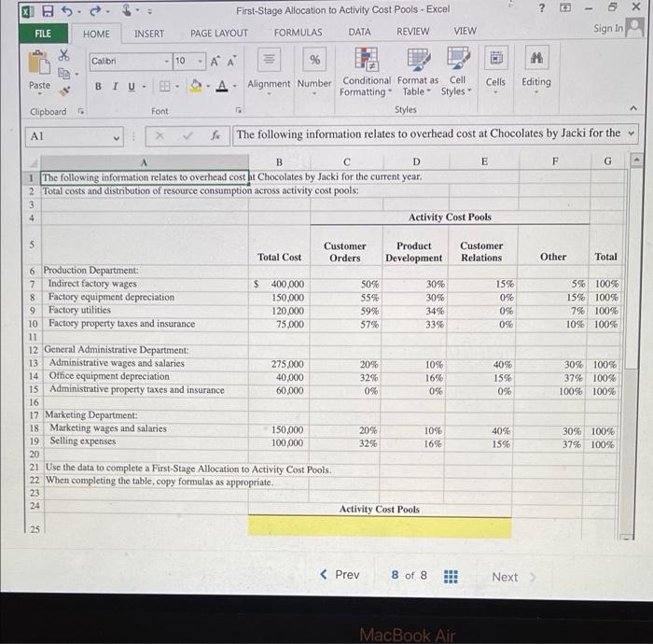The height and width of the screenshot is (644, 653).
Task: Open the Name Box A1 dropdown
Action: [117, 137]
